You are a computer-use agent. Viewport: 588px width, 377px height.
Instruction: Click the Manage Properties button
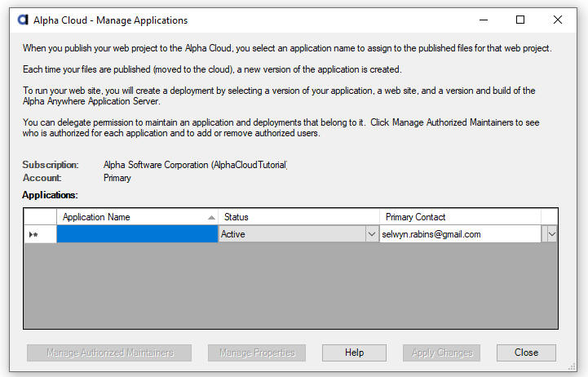[257, 353]
